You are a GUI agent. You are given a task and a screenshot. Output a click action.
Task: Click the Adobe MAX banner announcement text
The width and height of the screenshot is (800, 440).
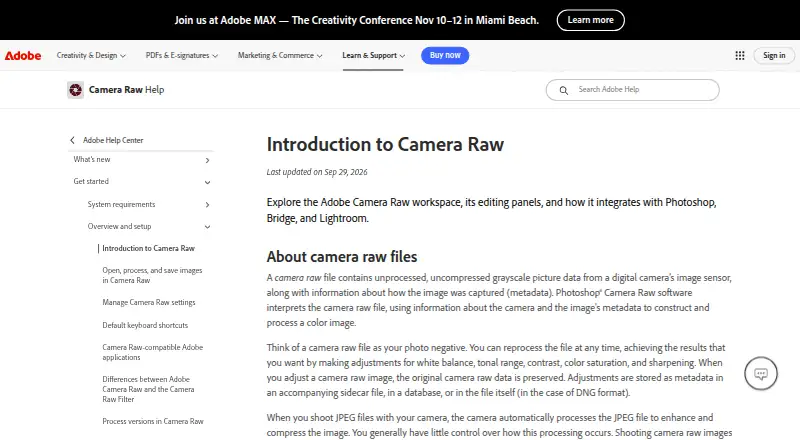tap(357, 20)
